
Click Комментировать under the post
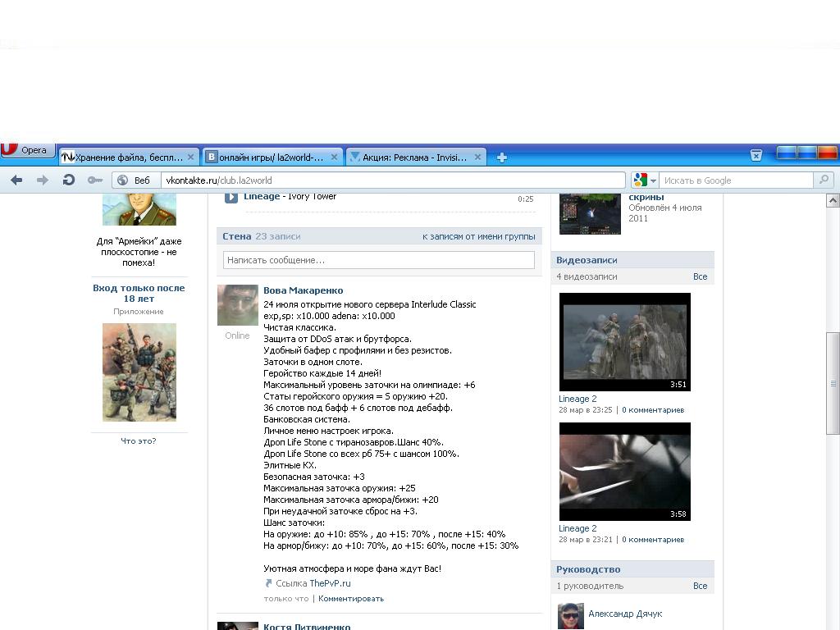(x=351, y=599)
